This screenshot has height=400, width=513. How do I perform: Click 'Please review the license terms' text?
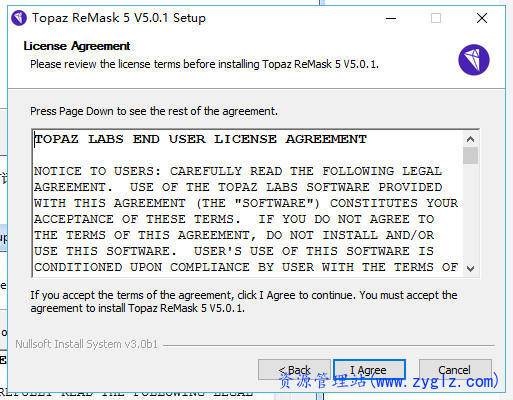(x=204, y=64)
